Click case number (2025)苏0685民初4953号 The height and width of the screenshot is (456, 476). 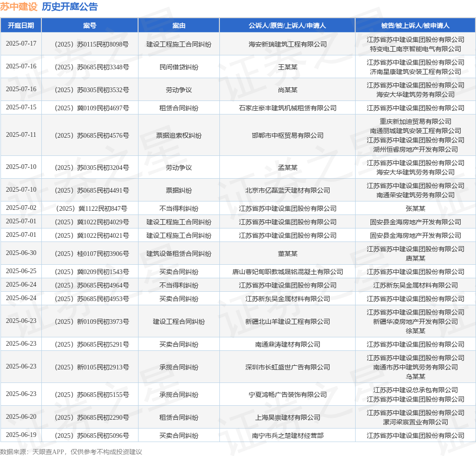(x=92, y=299)
